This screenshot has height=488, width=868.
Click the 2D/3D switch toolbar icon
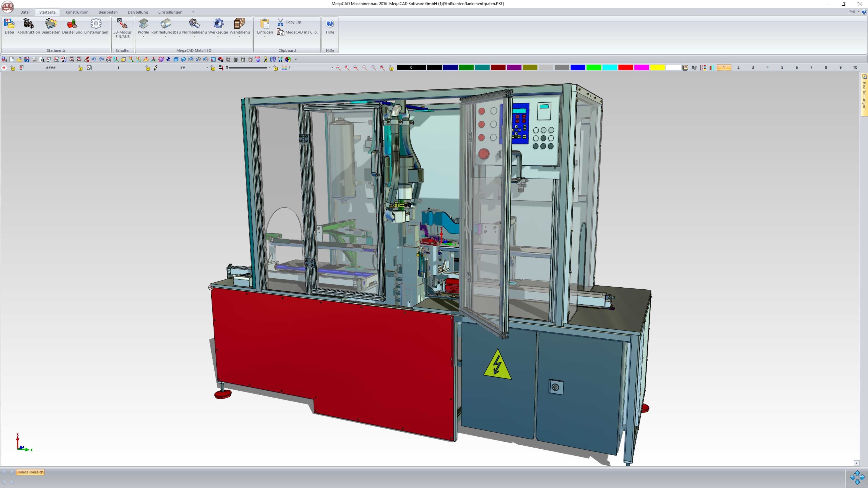4,59
